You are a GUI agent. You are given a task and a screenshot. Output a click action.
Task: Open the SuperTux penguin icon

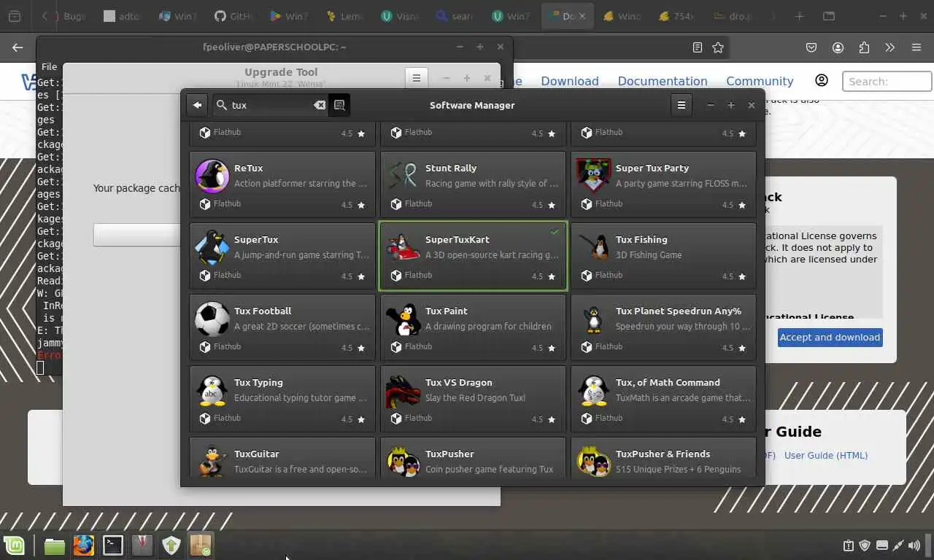tap(212, 249)
